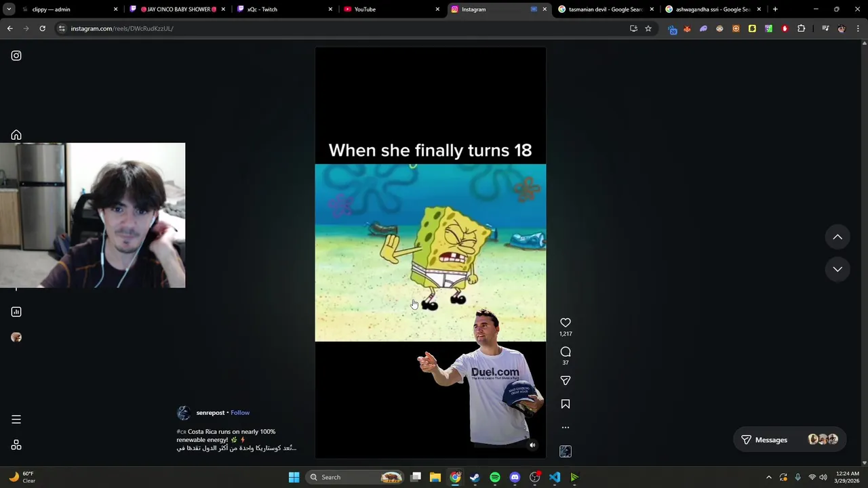Go to previous reel with up chevron

pyautogui.click(x=837, y=237)
